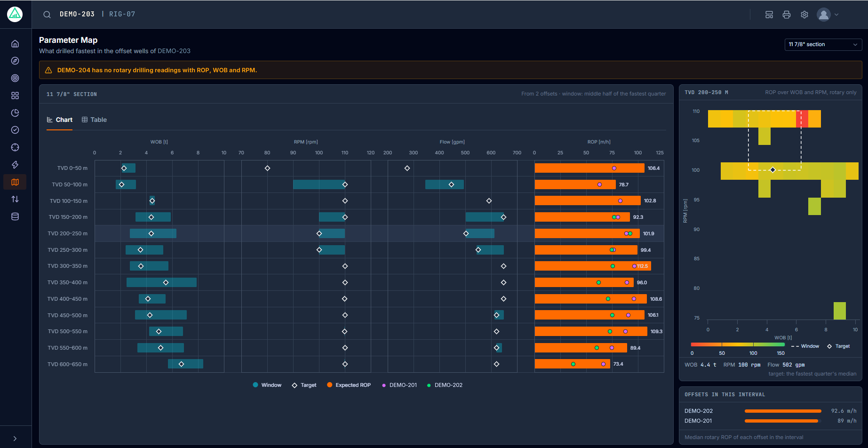Toggle Target legend entry
The width and height of the screenshot is (868, 448).
pyautogui.click(x=304, y=385)
